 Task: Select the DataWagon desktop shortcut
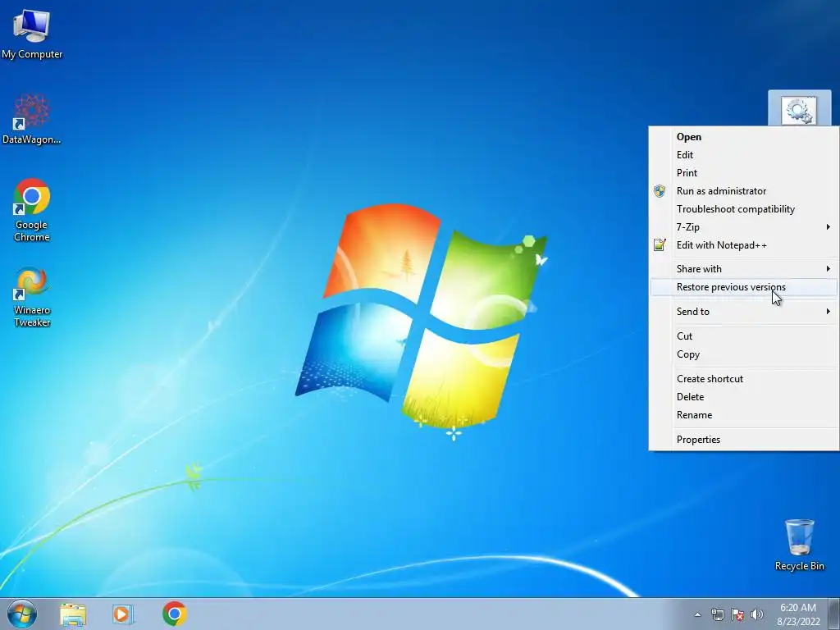(32, 120)
